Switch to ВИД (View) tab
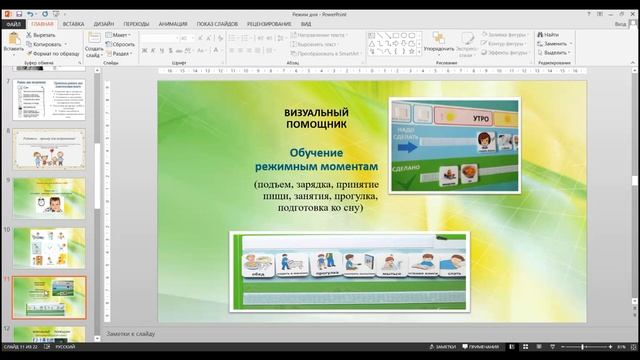 click(306, 24)
